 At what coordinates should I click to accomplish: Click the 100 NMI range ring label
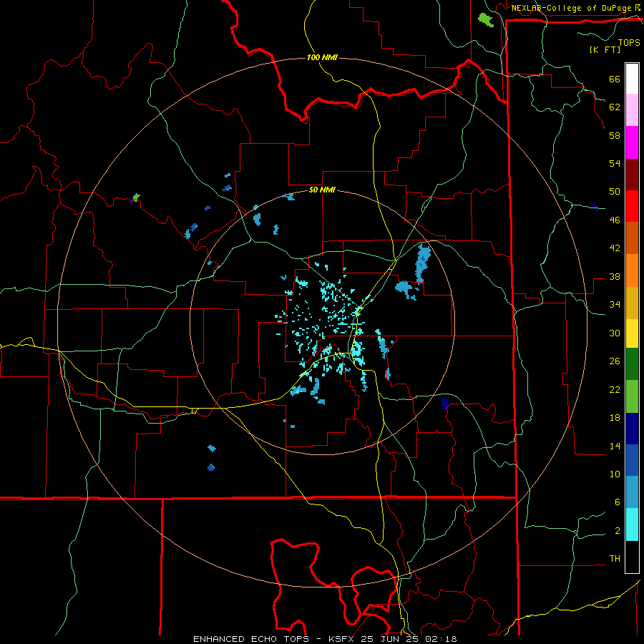322,57
